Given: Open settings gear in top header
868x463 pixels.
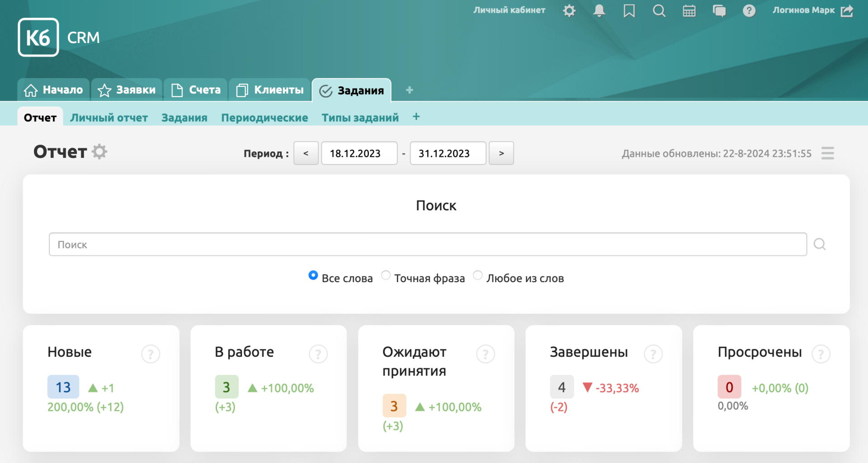Looking at the screenshot, I should click(x=569, y=10).
